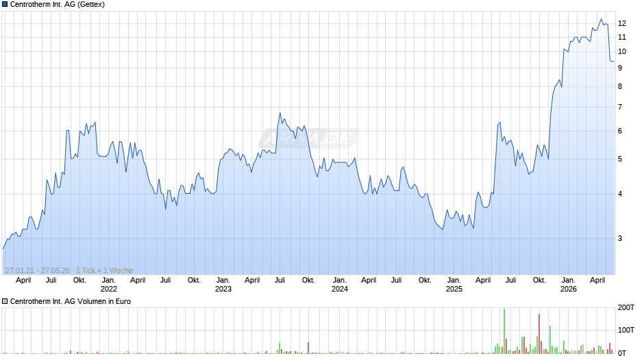Click the 'Centrotherm Int. AG (Gettex)' chart title

pyautogui.click(x=58, y=5)
